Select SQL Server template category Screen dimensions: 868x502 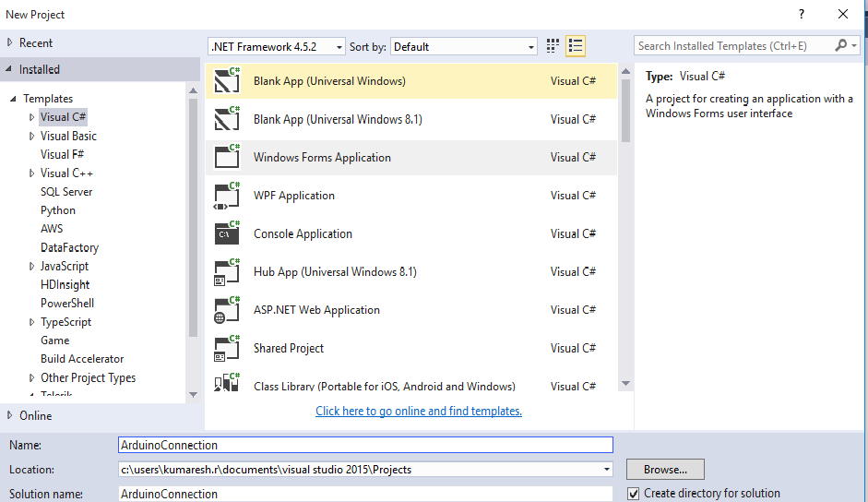click(x=66, y=192)
